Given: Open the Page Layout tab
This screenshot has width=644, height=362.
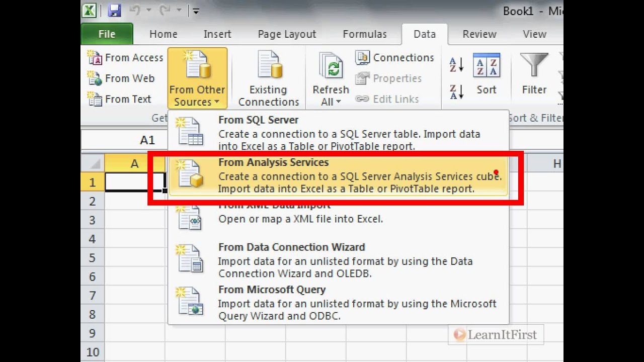Looking at the screenshot, I should tap(287, 34).
